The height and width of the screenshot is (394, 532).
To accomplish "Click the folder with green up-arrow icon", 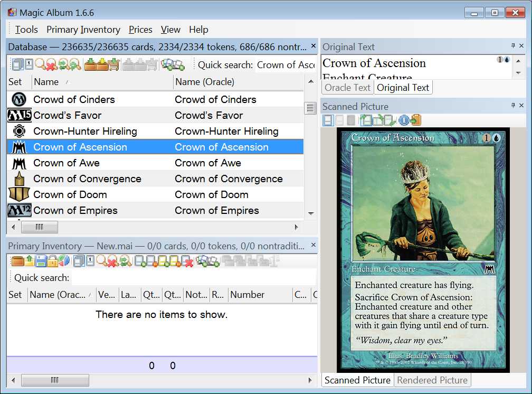I will pos(30,261).
